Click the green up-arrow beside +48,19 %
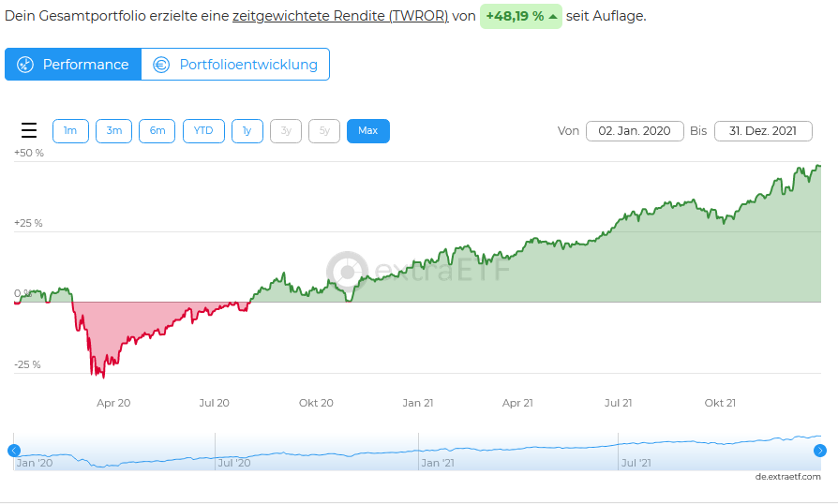Image resolution: width=838 pixels, height=504 pixels. click(x=553, y=17)
